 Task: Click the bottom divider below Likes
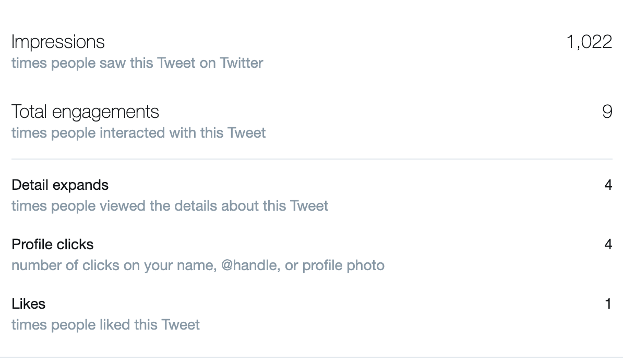(x=311, y=357)
